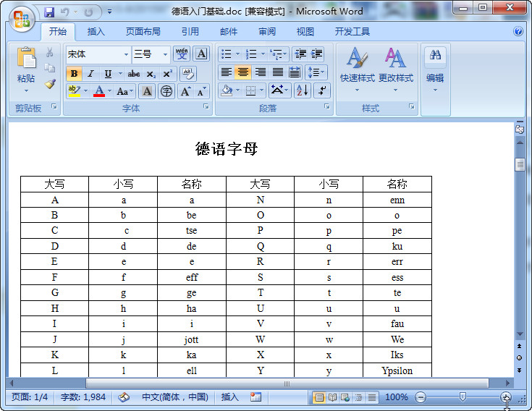Switch to Print Layout view
Screen dimensions: 532x411
[x=319, y=397]
